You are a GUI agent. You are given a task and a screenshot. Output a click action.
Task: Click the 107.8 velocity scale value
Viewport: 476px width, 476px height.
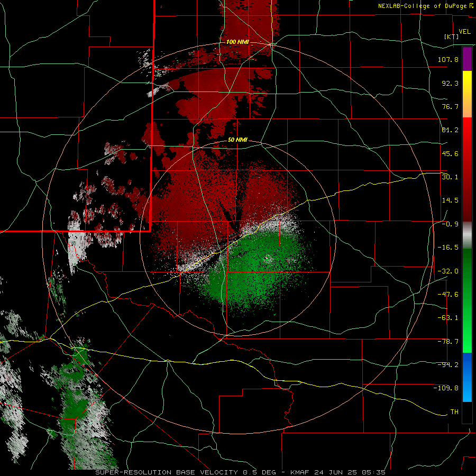(x=448, y=59)
